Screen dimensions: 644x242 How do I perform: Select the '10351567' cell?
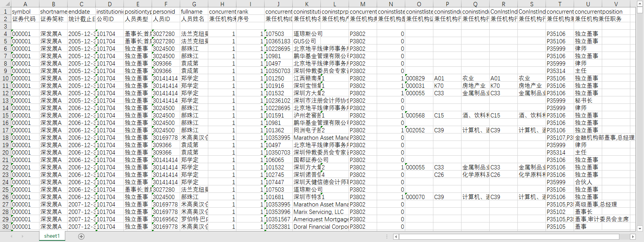click(x=279, y=219)
